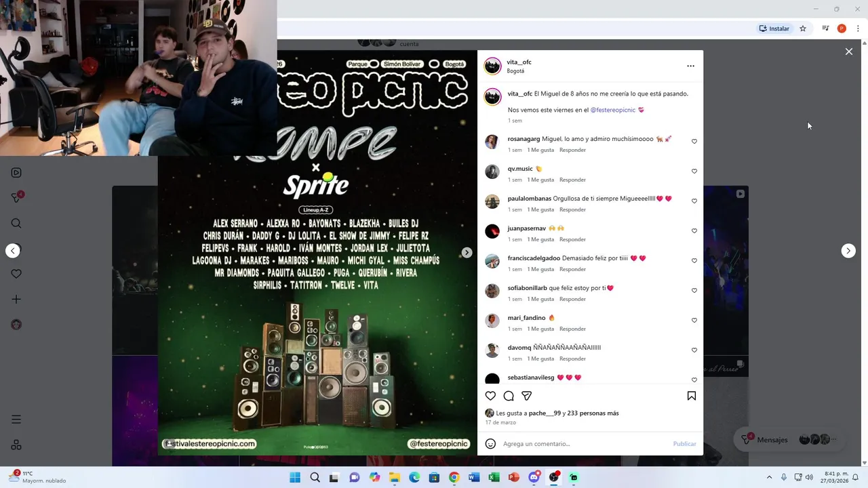Open the clock showing 8:41 p. m.
The image size is (868, 488).
pos(836,477)
